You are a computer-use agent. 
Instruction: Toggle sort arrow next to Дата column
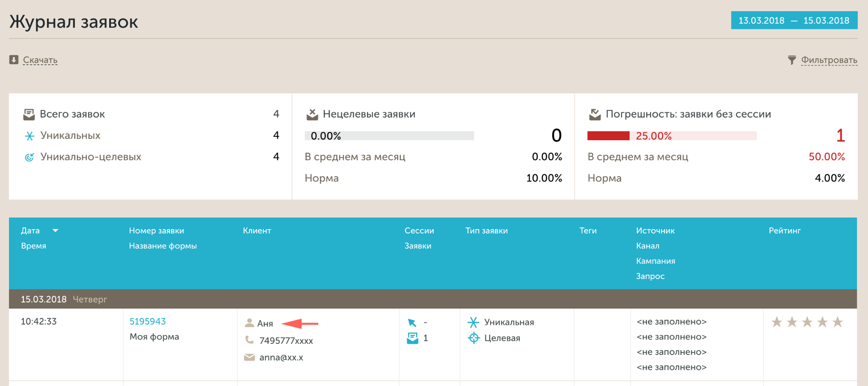(55, 230)
